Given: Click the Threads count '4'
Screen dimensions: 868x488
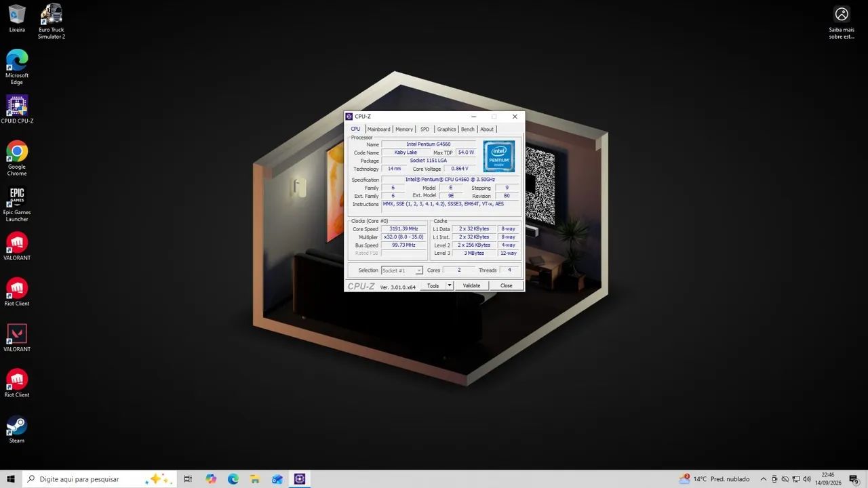Looking at the screenshot, I should pyautogui.click(x=509, y=270).
